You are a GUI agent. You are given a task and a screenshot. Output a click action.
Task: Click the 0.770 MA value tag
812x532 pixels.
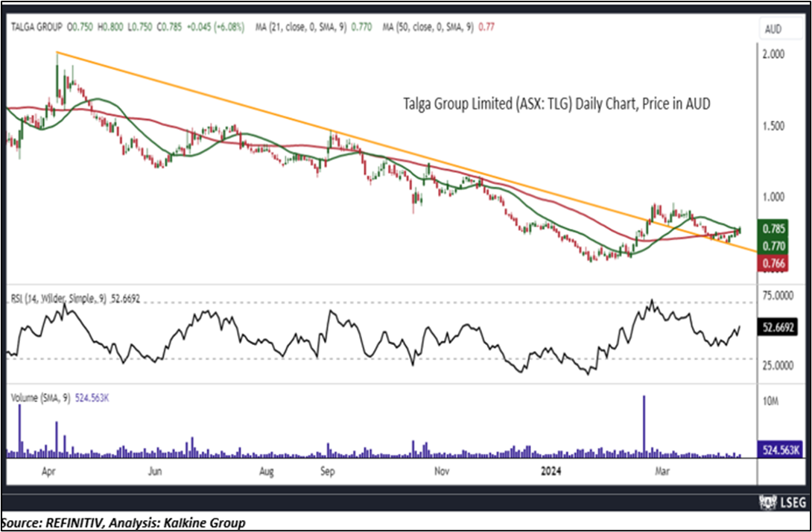click(x=774, y=246)
